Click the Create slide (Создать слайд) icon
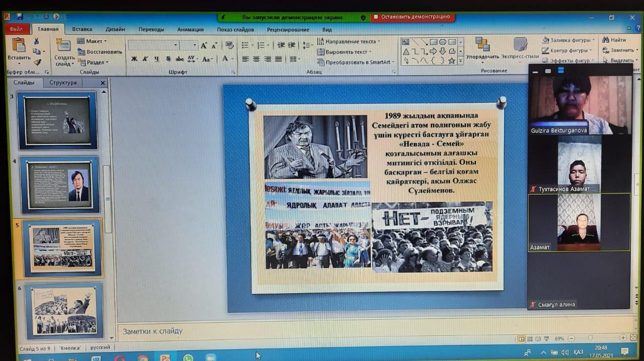 point(64,46)
